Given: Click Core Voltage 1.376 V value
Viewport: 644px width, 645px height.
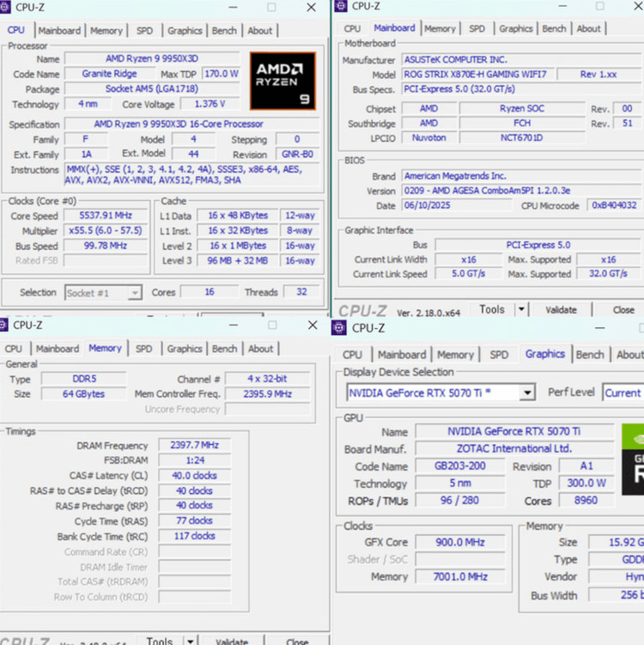Looking at the screenshot, I should point(210,104).
